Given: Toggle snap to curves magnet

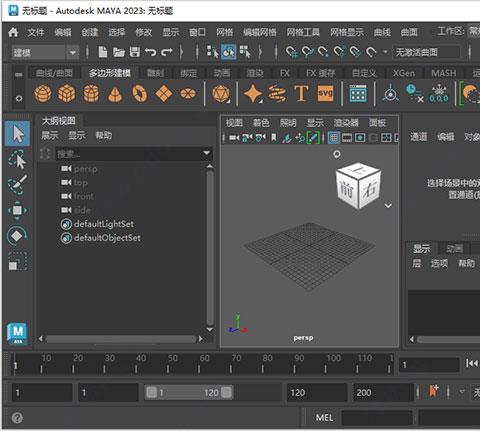Looking at the screenshot, I should [x=308, y=52].
